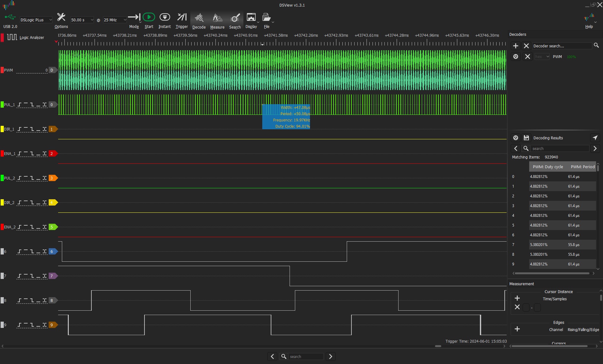Click the Mode arrow icon

(134, 17)
